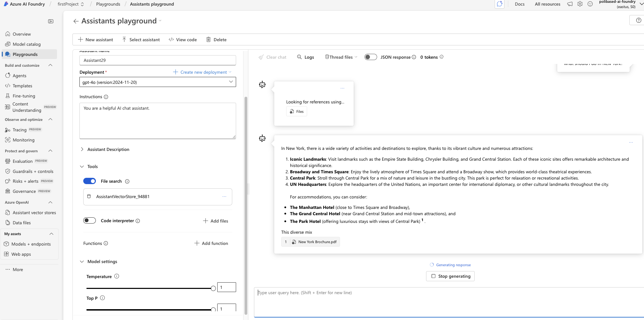Open the settings gear icon
Screen dimensions: 644x320
point(580,4)
